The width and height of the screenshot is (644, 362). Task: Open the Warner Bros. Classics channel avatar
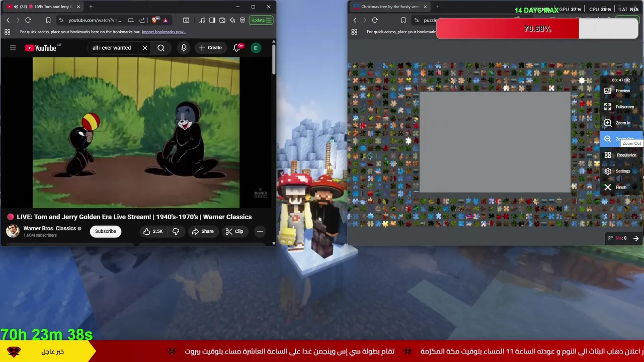pos(13,231)
